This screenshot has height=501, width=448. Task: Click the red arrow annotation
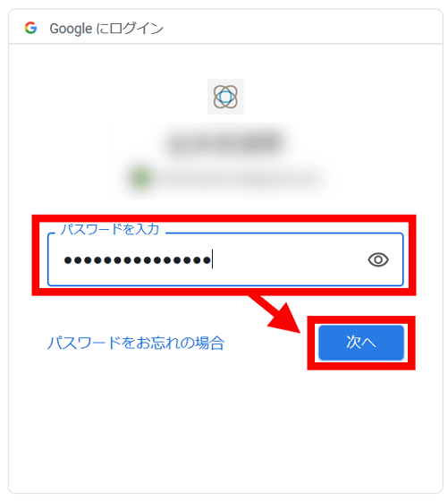coord(278,316)
